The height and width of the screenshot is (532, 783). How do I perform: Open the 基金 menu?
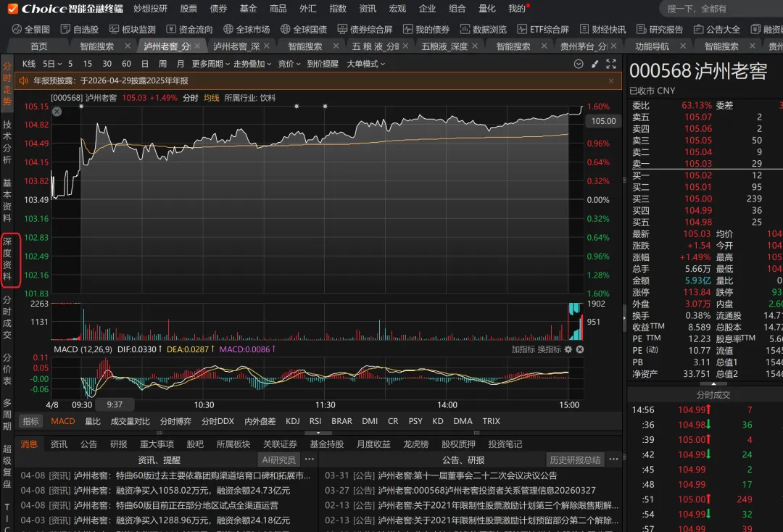tap(248, 9)
